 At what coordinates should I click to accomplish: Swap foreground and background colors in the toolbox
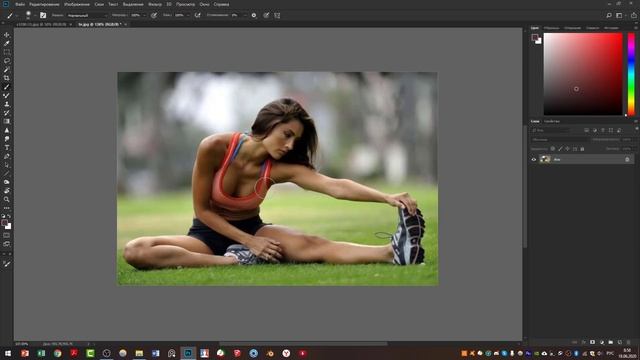point(9,216)
